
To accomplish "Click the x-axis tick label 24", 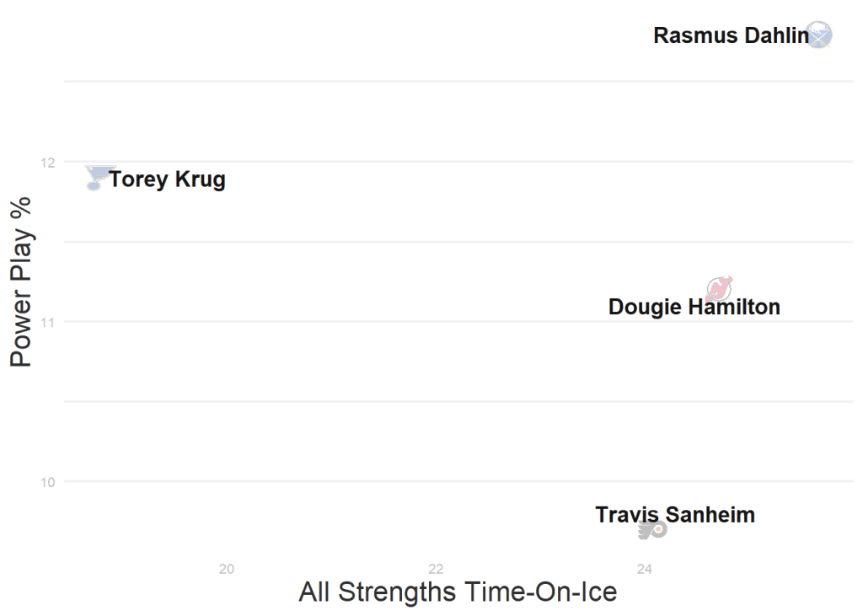I will point(645,569).
